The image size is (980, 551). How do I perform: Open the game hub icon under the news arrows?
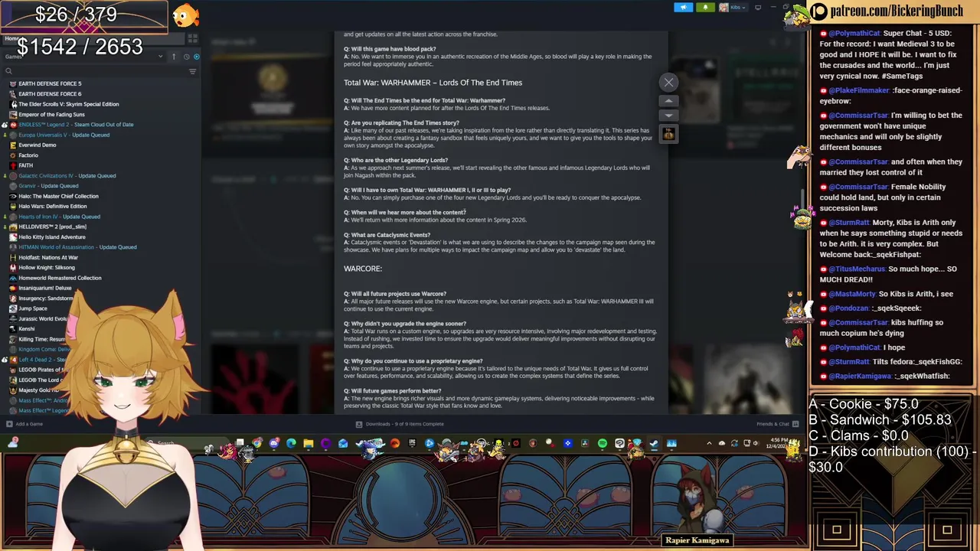(668, 134)
